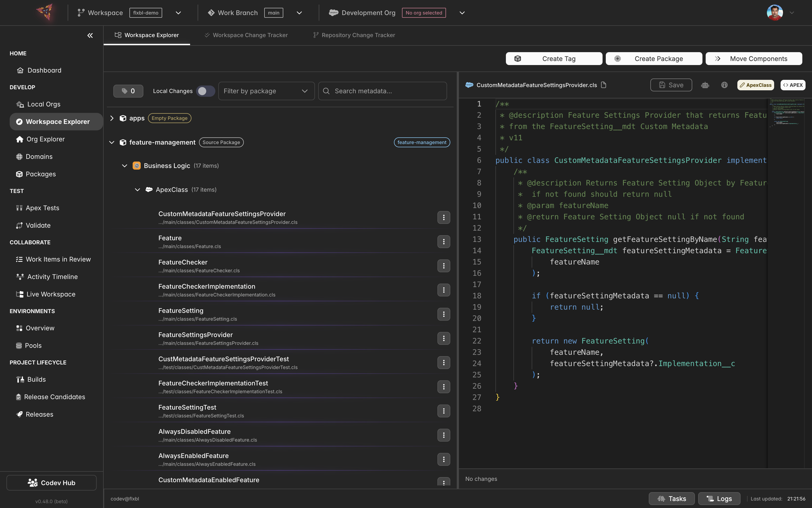Viewport: 812px width, 508px height.
Task: Collapse the ApexClass folder
Action: click(137, 190)
